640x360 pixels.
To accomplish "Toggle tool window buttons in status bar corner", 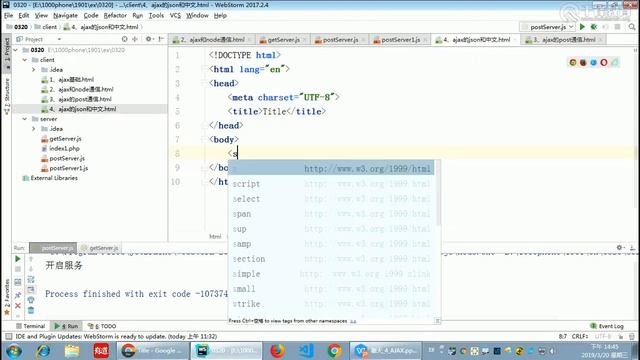I will tap(8, 337).
